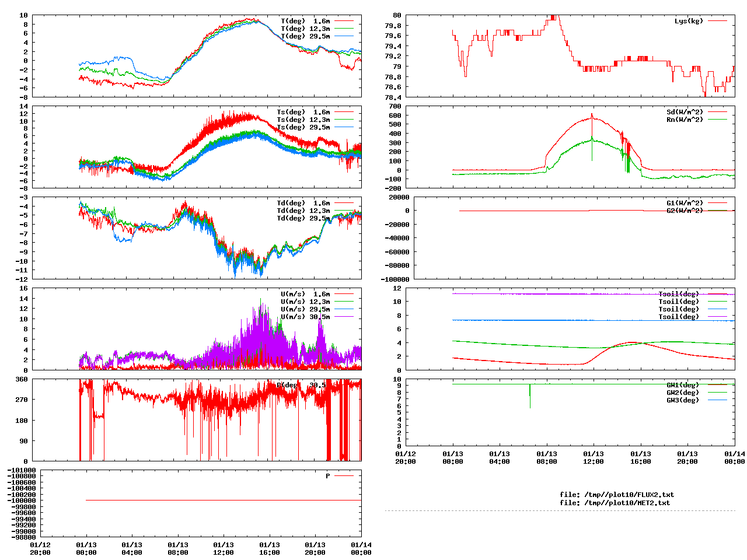Viewport: 747px width, 560px height.
Task: Click the 'GW2(deg)' legend label
Action: tap(682, 393)
